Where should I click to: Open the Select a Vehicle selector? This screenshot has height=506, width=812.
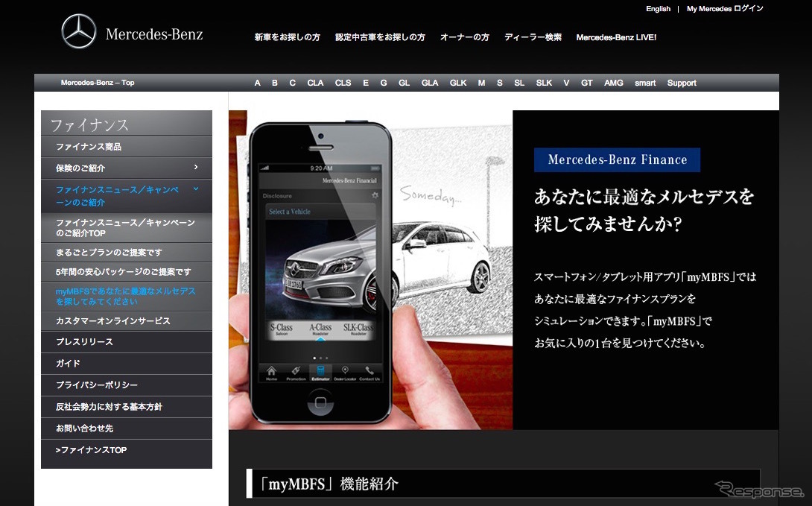pos(320,212)
